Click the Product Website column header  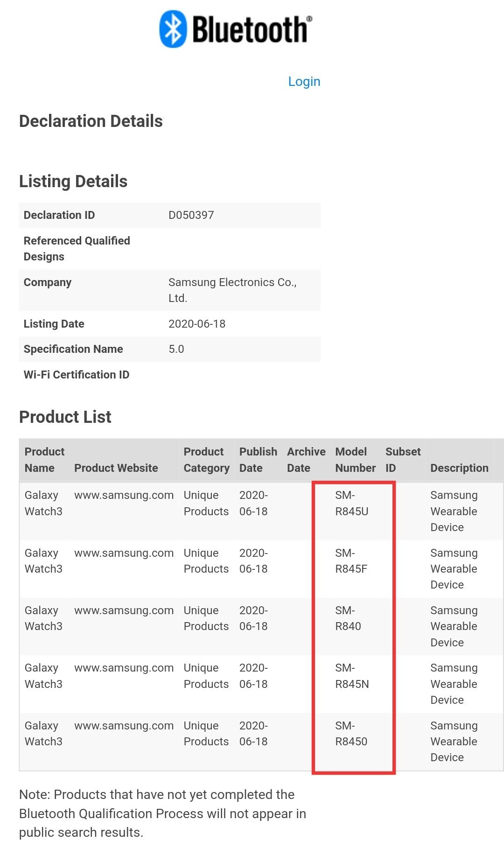[116, 468]
